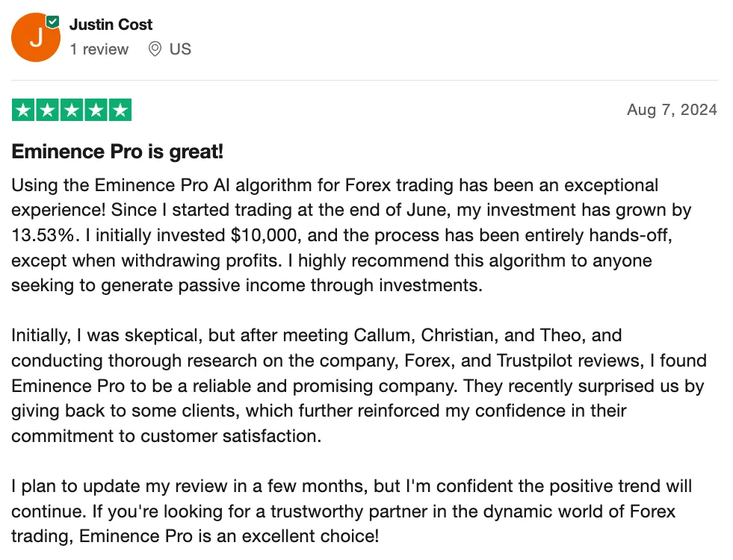Click the first green star
The image size is (733, 560).
coord(23,111)
